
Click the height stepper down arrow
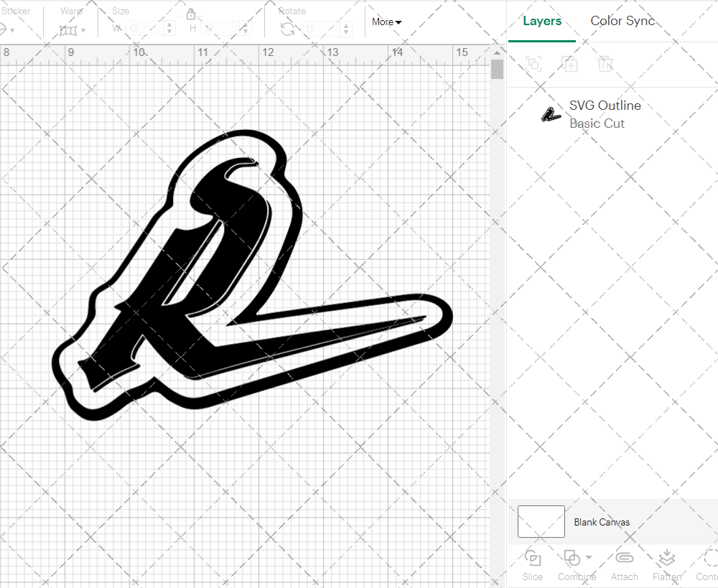[x=246, y=32]
